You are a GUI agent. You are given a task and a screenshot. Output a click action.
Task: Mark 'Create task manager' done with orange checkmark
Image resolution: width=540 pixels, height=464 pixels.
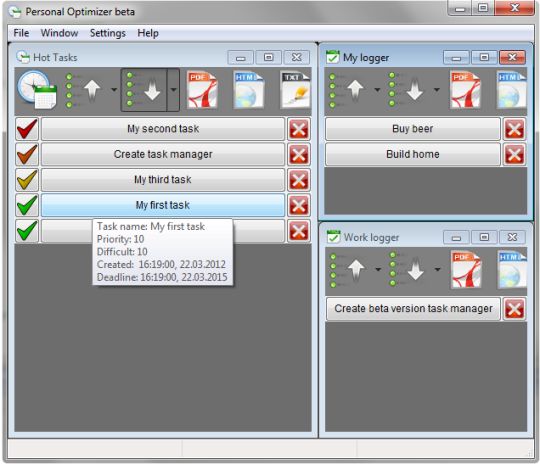click(x=27, y=154)
